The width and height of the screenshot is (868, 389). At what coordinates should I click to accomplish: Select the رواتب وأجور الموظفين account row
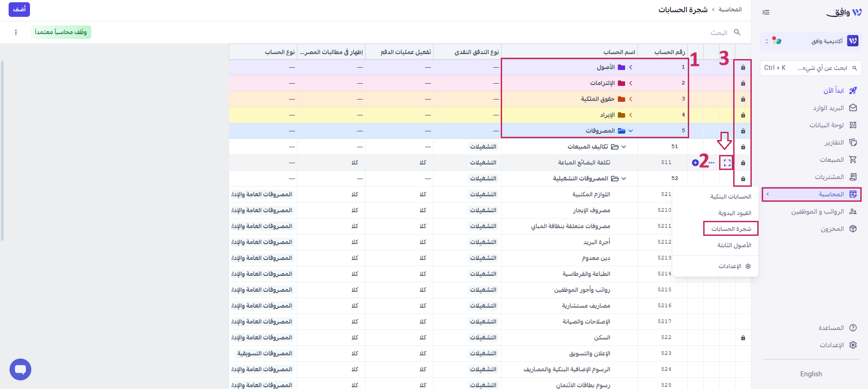point(490,290)
